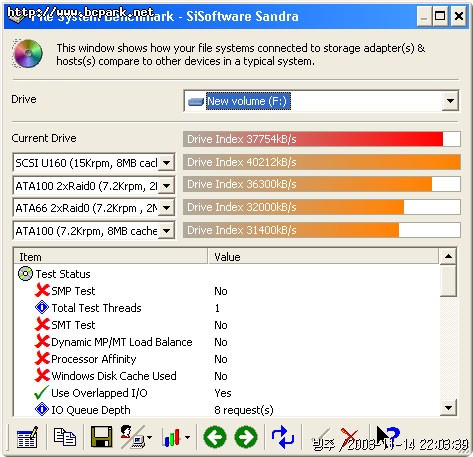The height and width of the screenshot is (457, 473).
Task: Expand the SCSI U160 reference drive dropdown
Action: click(166, 163)
